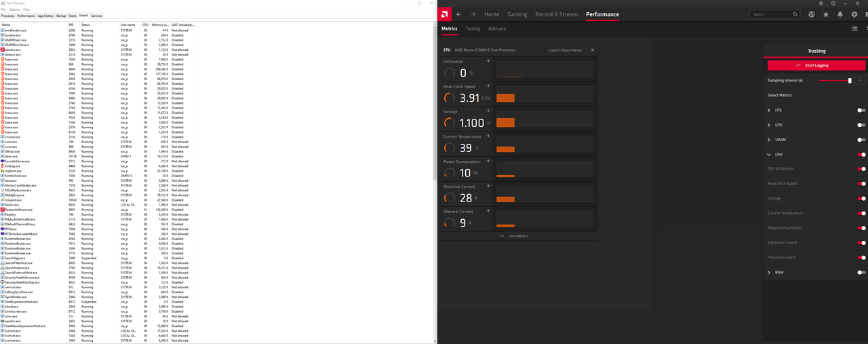Open the Home tab in Radeon Software

(x=492, y=14)
